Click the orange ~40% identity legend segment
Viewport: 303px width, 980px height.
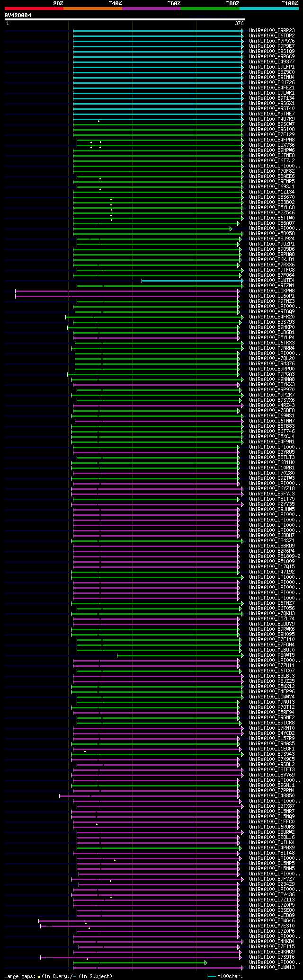coord(93,8)
